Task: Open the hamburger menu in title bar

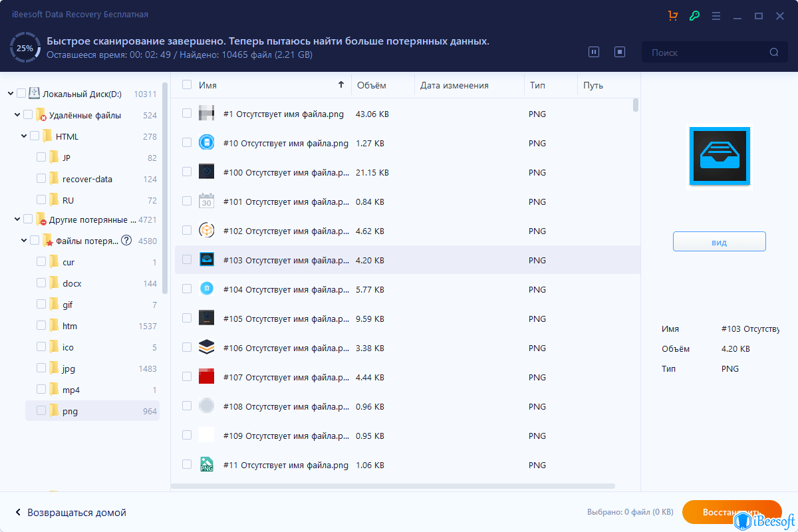Action: pos(716,15)
